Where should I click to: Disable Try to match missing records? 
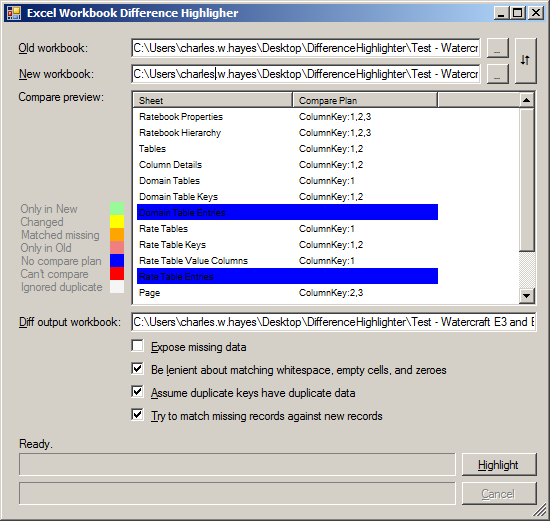coord(138,415)
